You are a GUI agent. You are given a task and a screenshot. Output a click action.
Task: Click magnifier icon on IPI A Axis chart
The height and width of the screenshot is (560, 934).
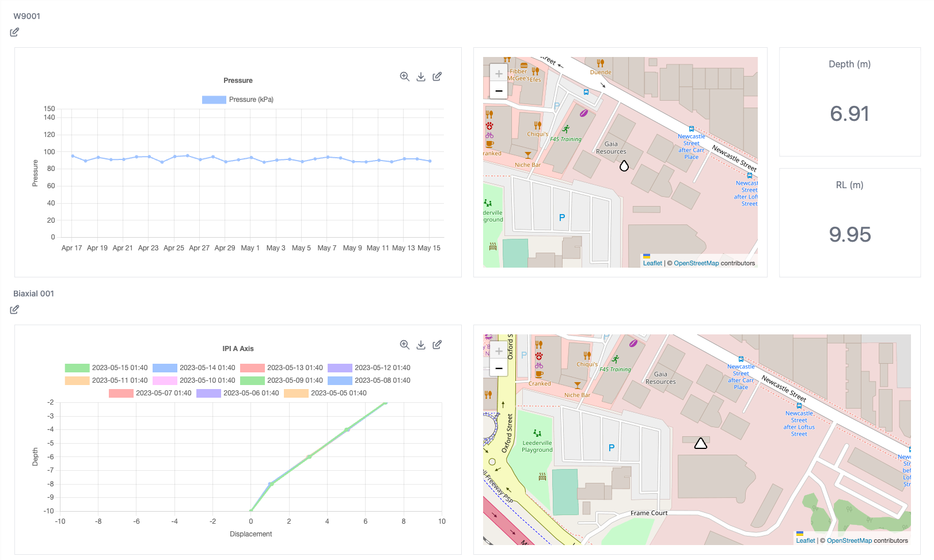[x=405, y=345]
